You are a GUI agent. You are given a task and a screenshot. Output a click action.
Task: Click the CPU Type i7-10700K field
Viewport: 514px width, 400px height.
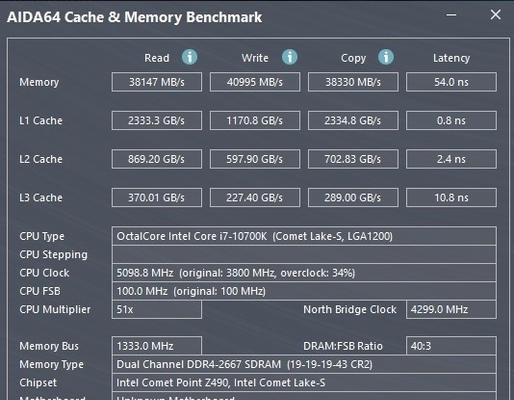[x=304, y=236]
